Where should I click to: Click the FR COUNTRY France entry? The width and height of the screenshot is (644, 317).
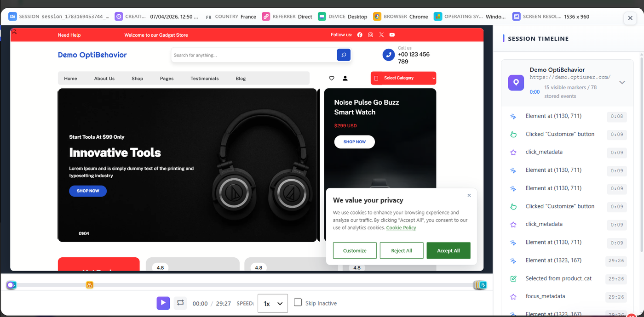pyautogui.click(x=231, y=17)
